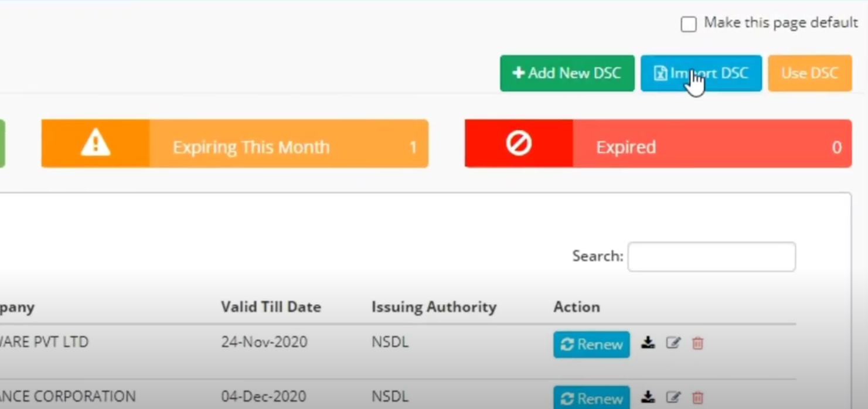
Task: Click Add New DSC button
Action: 567,73
